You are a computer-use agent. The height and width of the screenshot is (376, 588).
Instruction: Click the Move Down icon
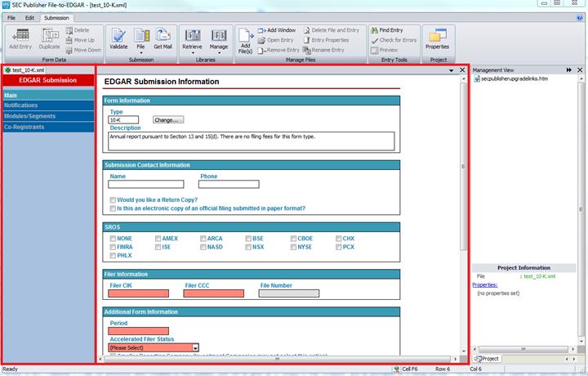(69, 50)
